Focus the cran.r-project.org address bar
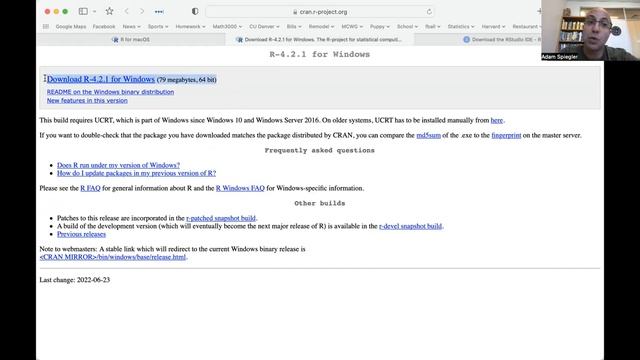Viewport: 640px width, 360px height. click(320, 12)
